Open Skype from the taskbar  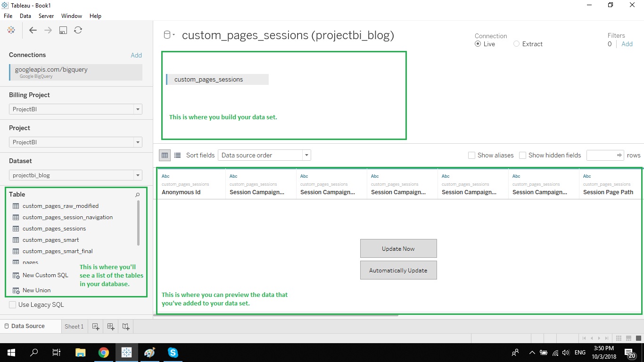(173, 353)
